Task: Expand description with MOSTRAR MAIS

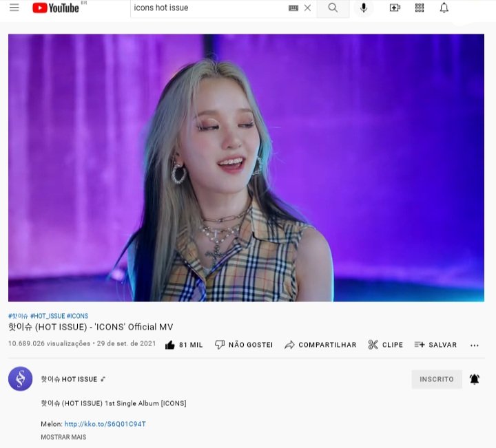Action: click(x=63, y=437)
